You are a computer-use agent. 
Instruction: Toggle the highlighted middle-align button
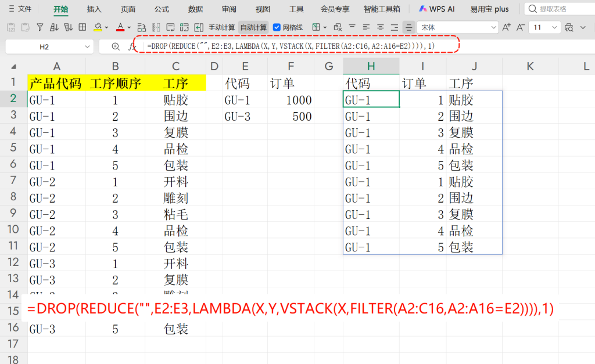pos(408,27)
